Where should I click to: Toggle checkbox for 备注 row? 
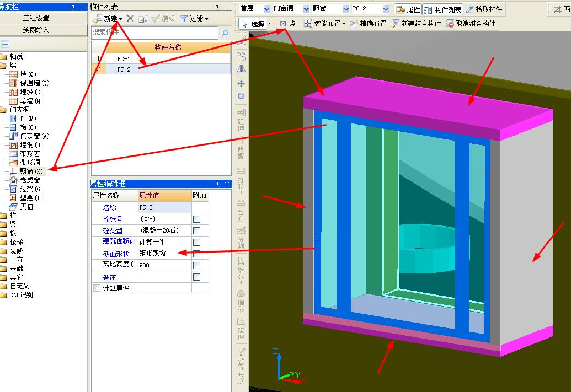pos(196,277)
